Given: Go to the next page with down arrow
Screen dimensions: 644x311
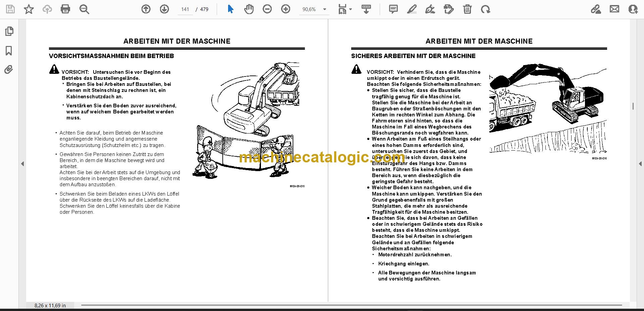Looking at the screenshot, I should pos(164,9).
